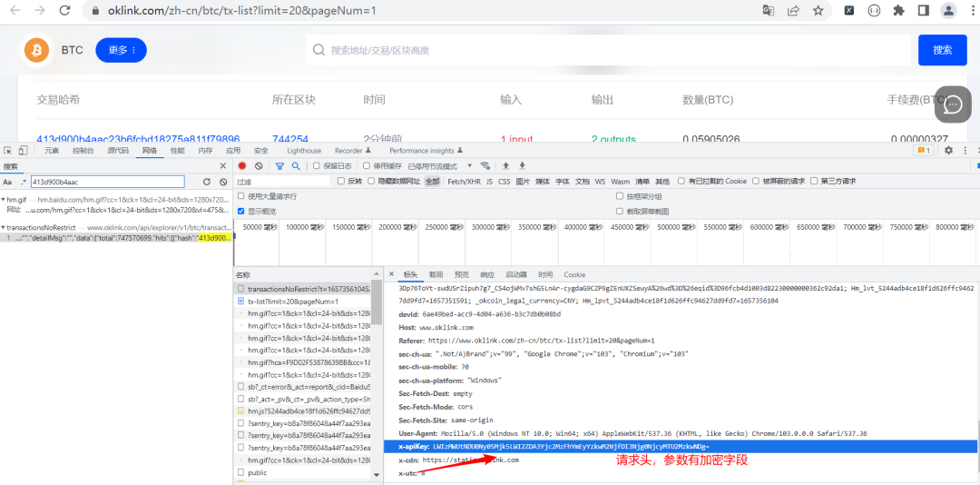The image size is (980, 485).
Task: Clear the search results icon in search panel
Action: (223, 182)
